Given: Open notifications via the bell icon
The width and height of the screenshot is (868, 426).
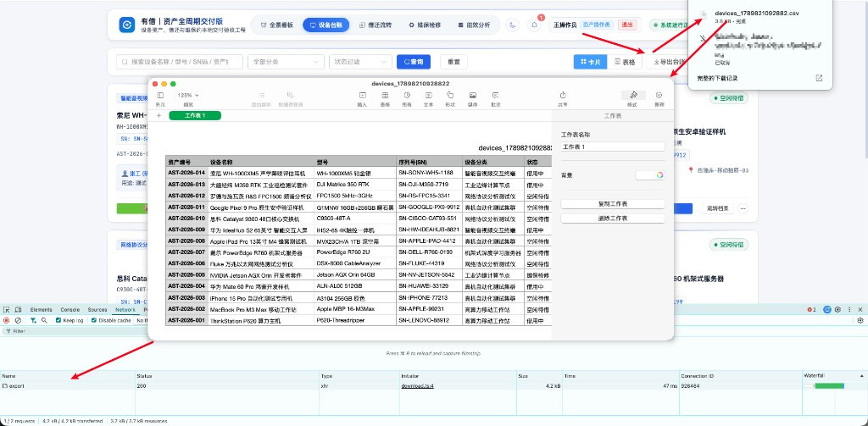Looking at the screenshot, I should click(534, 25).
